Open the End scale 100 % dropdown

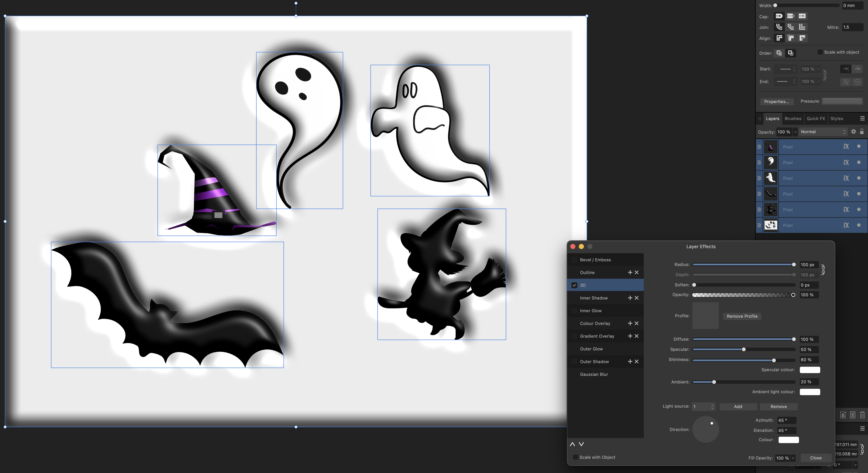point(819,81)
